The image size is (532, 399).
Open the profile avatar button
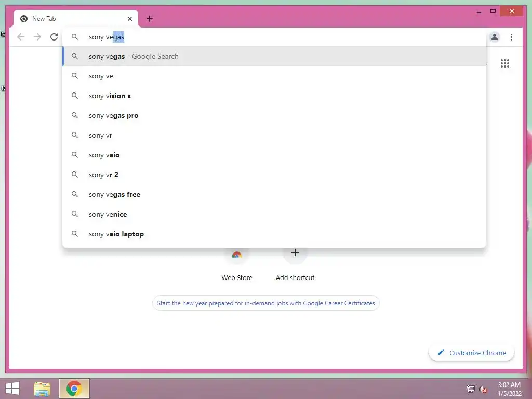pyautogui.click(x=495, y=37)
